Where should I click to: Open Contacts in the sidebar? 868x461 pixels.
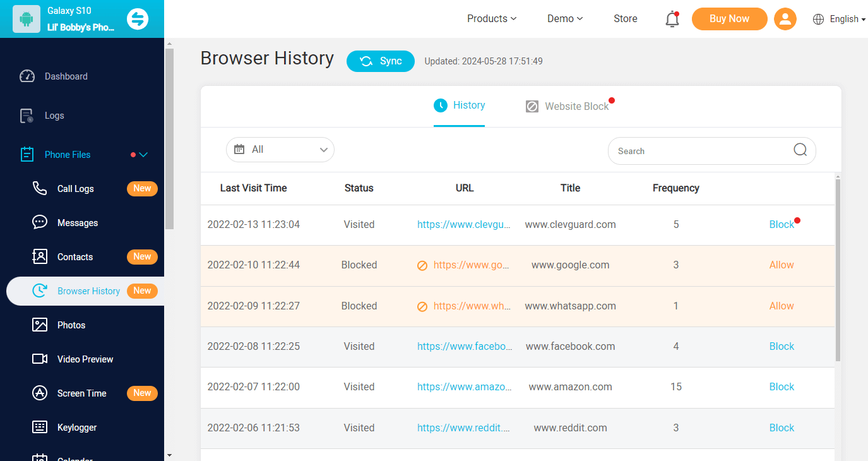[x=75, y=257]
